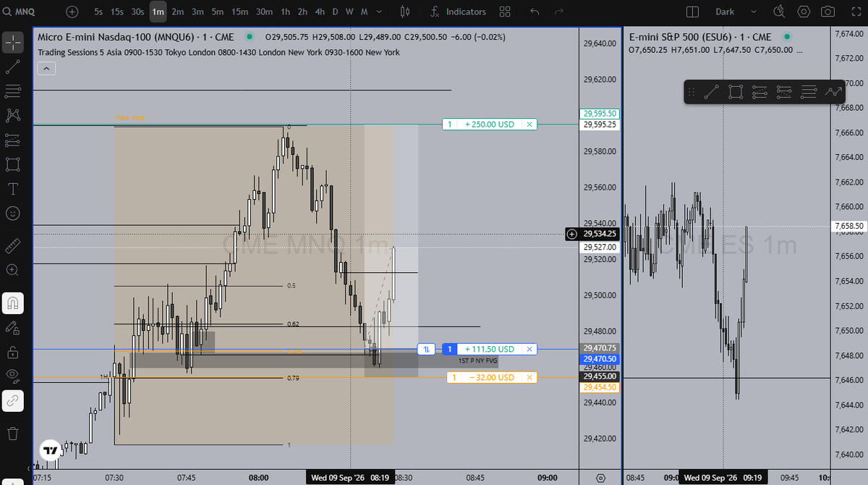Toggle hide all drawings eye icon
The image size is (868, 485).
tap(12, 376)
